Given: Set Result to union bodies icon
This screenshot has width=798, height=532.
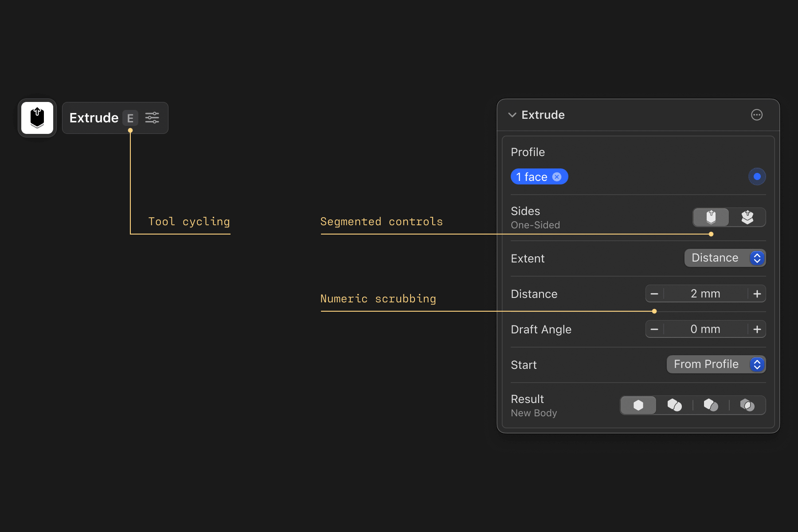Looking at the screenshot, I should pyautogui.click(x=675, y=405).
